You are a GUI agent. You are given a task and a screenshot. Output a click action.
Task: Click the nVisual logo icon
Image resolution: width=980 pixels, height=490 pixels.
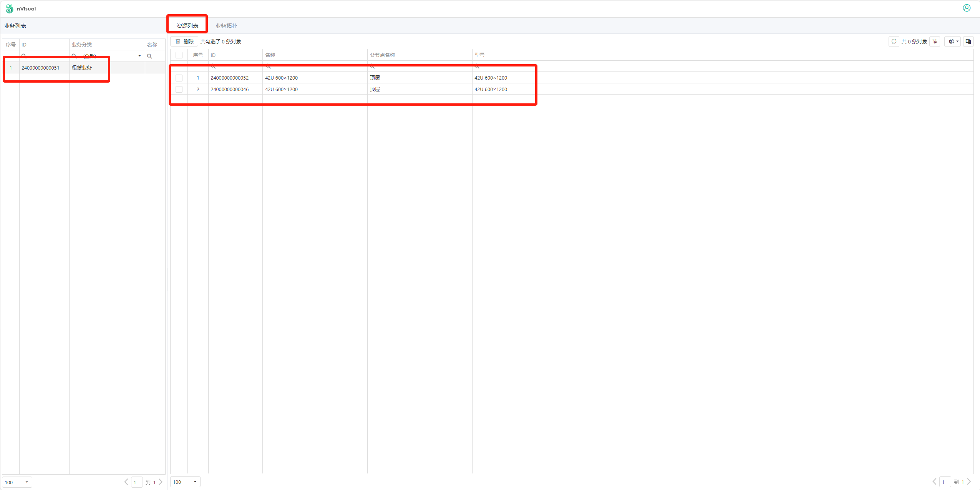(9, 8)
